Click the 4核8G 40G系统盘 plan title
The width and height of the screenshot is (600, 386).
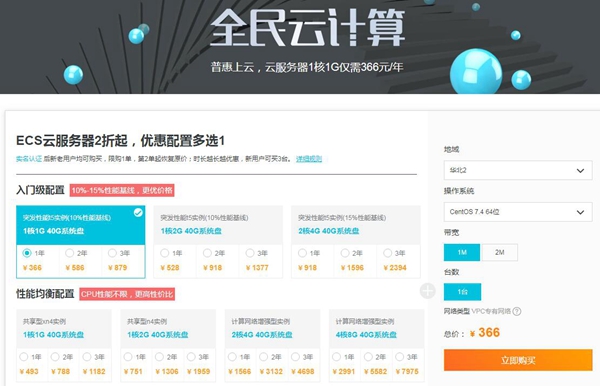[x=366, y=335]
